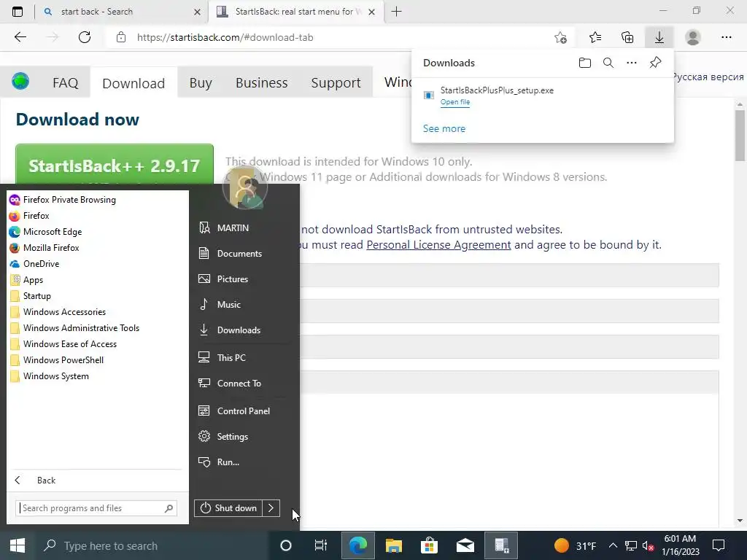This screenshot has width=747, height=560.
Task: Expand the Apps folder
Action: pyautogui.click(x=33, y=280)
